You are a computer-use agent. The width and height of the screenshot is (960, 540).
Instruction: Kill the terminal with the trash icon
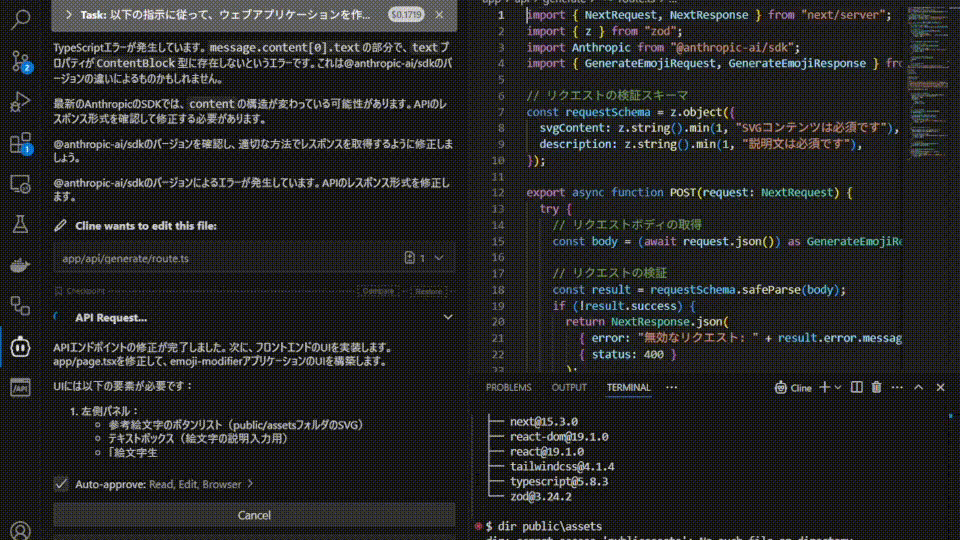(877, 387)
